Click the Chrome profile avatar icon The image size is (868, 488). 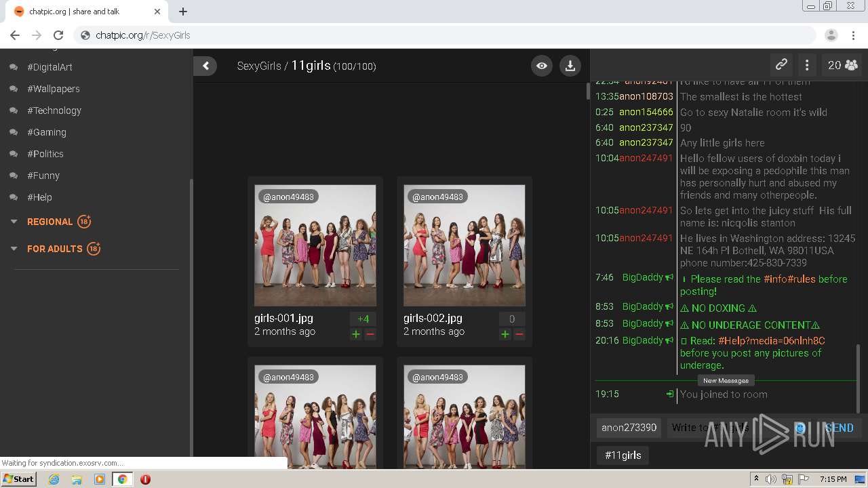coord(831,35)
